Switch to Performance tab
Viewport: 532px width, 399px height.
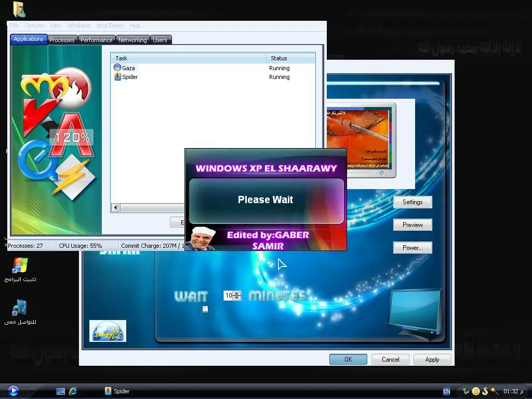96,40
